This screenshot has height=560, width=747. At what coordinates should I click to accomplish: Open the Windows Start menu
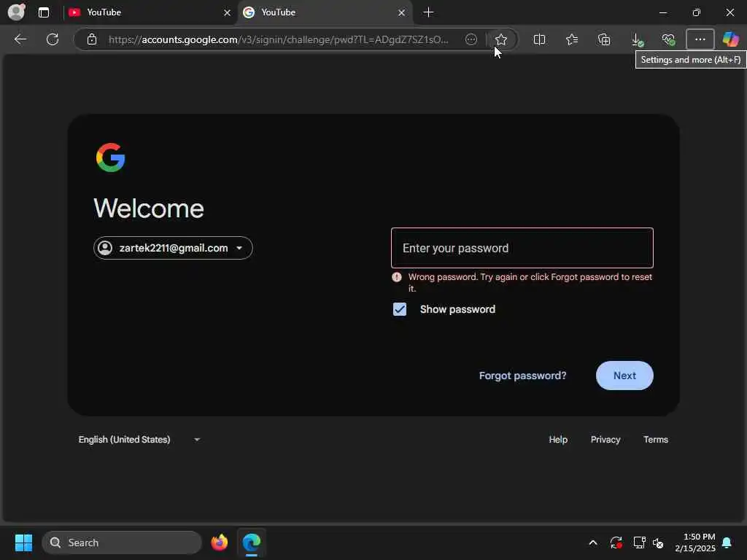click(x=23, y=542)
